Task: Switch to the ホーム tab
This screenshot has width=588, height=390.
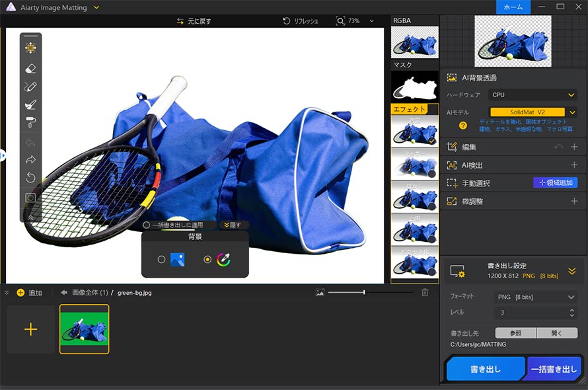Action: click(x=513, y=7)
